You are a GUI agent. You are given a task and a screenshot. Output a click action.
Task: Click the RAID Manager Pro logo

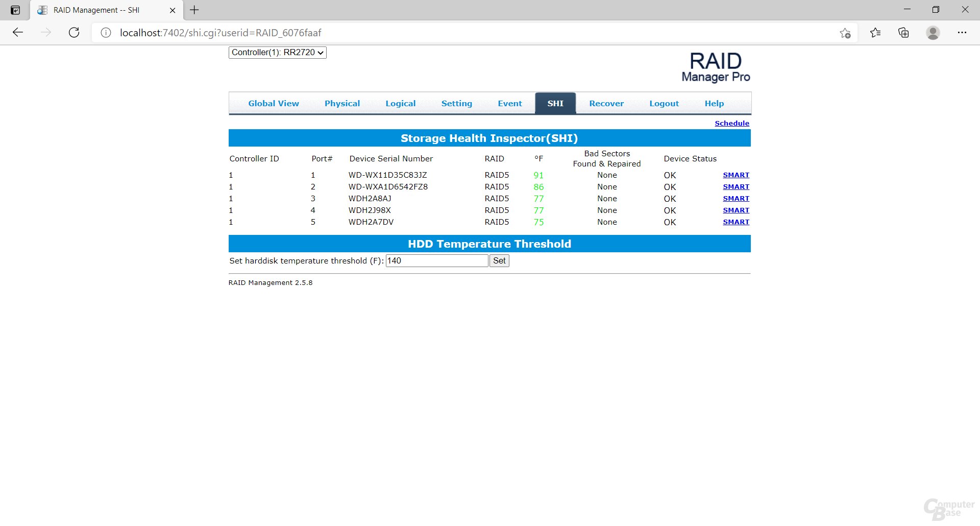pyautogui.click(x=716, y=67)
